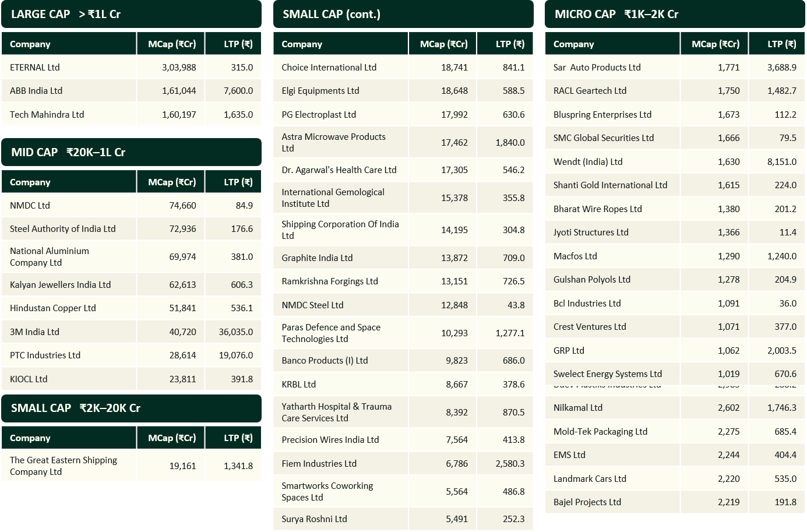Select The Great Eastern Shipping Company Ltd
807x532 pixels.
(x=69, y=466)
